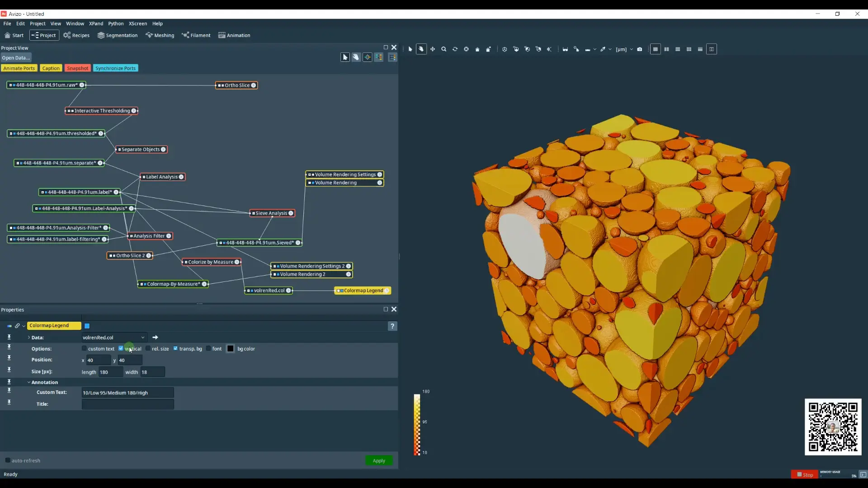Switch to the Segmentation workspace tab
This screenshot has width=868, height=488.
pos(118,35)
